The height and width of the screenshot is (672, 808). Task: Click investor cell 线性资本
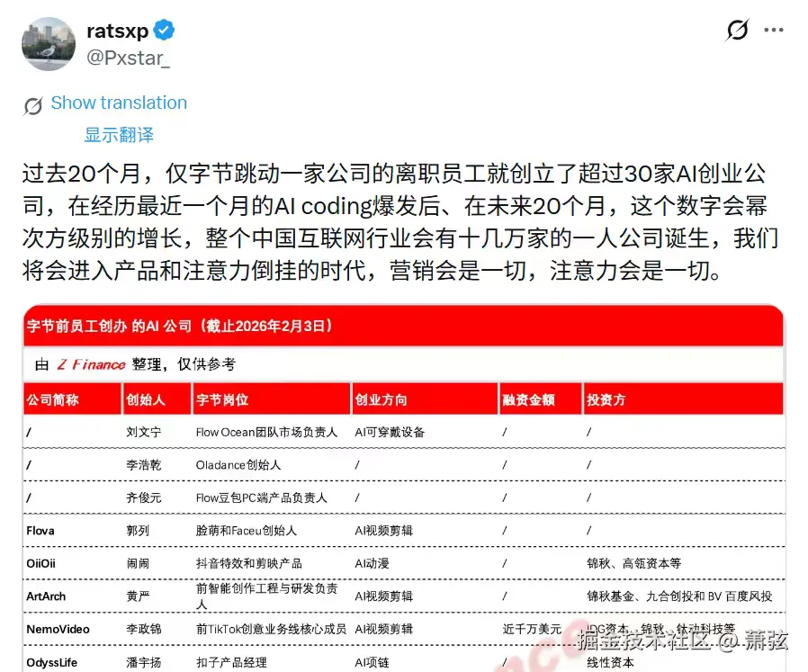(610, 662)
